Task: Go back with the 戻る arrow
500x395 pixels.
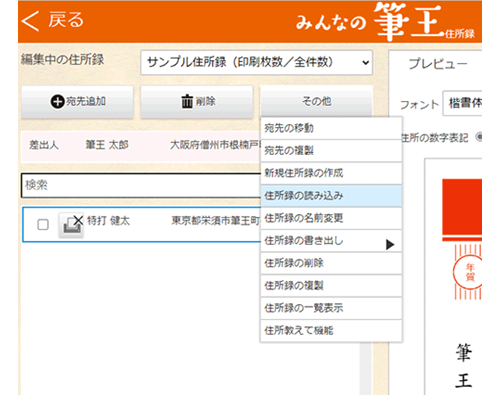Action: pos(30,21)
